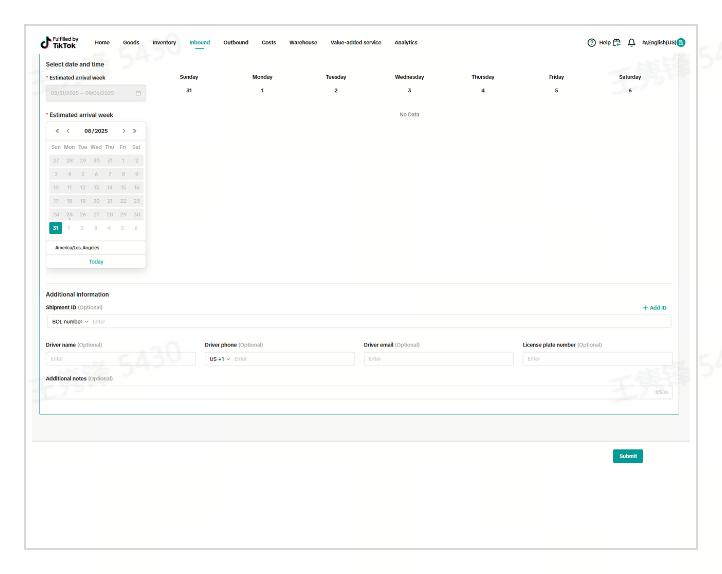This screenshot has height=574, width=722.
Task: Click Today in the date picker
Action: tap(96, 262)
